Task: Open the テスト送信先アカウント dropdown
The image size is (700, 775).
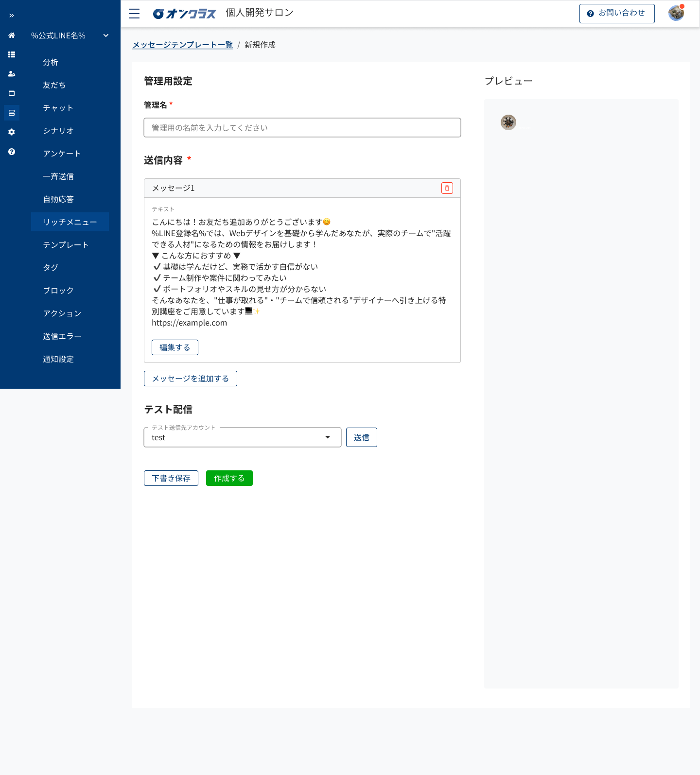Action: [242, 437]
